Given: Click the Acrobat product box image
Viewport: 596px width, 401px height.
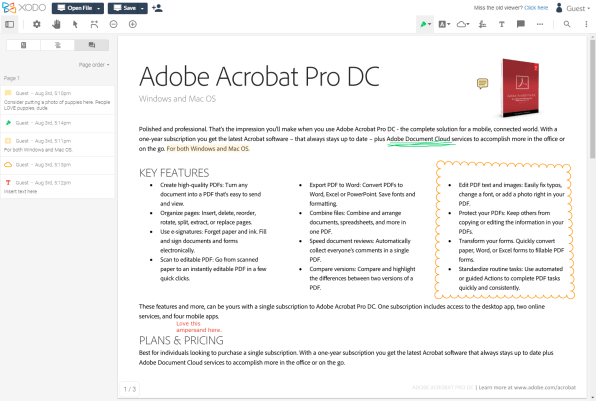Looking at the screenshot, I should (520, 88).
